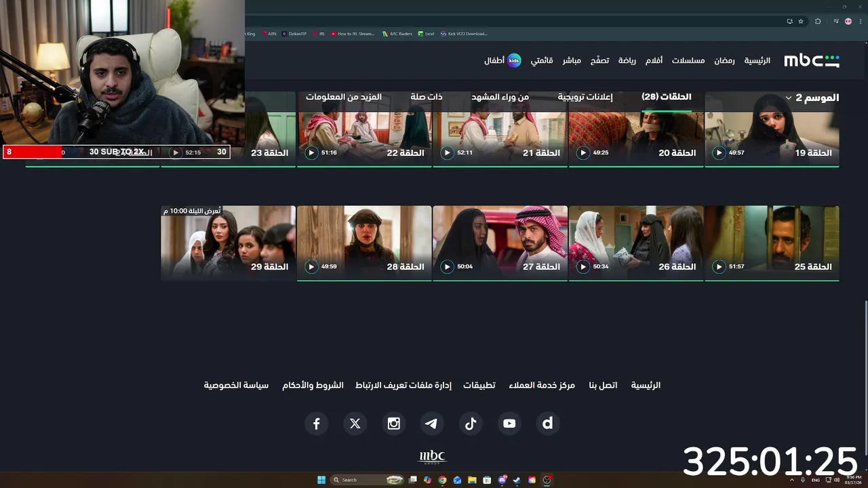Screen dimensions: 868x488
Task: Open the Dailymotion 'd' social icon
Action: point(548,424)
